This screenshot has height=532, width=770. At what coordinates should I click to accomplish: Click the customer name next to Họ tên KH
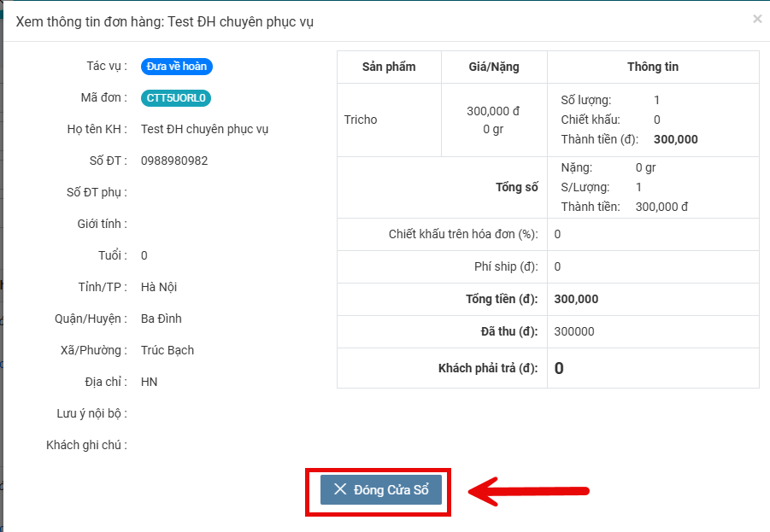point(205,129)
